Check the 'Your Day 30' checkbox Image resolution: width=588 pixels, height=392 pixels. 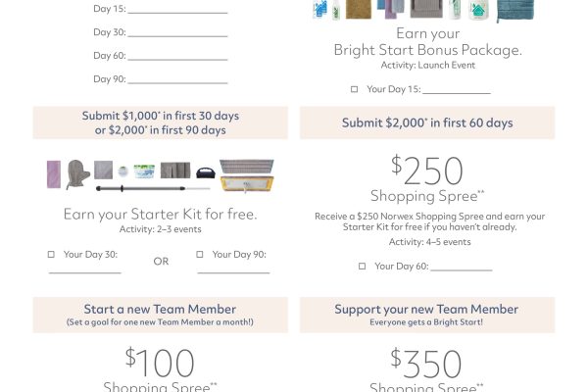tap(51, 255)
